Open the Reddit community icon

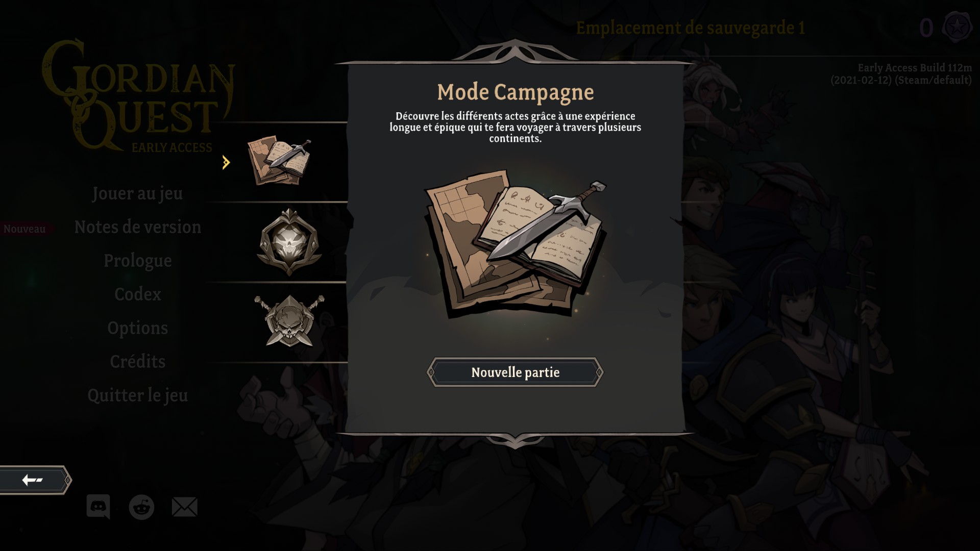click(141, 507)
